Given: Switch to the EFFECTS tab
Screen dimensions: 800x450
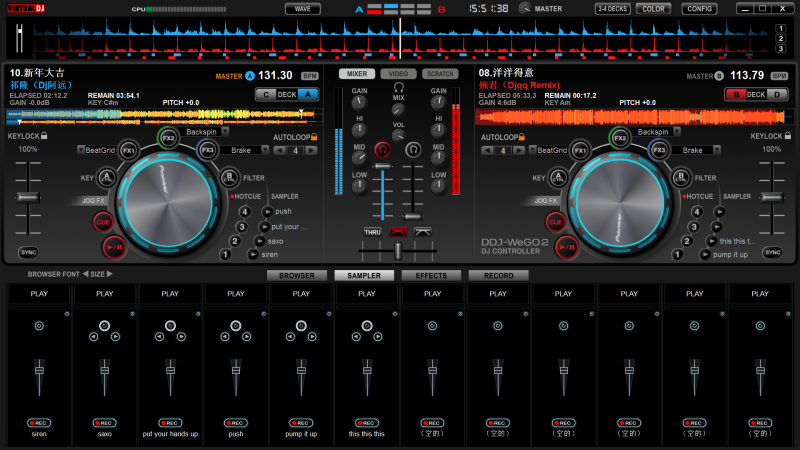Looking at the screenshot, I should tap(431, 276).
